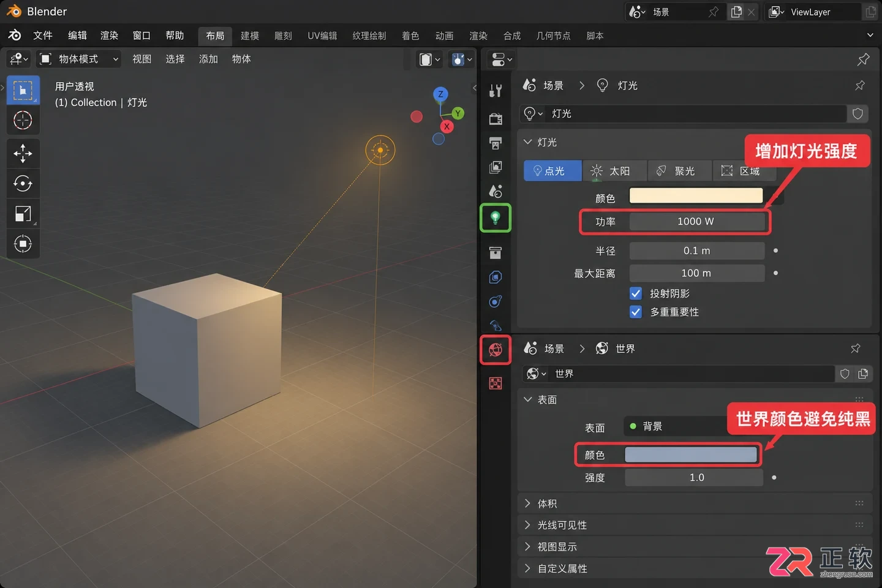This screenshot has width=882, height=588.
Task: Switch light type to 聚光
Action: [680, 171]
